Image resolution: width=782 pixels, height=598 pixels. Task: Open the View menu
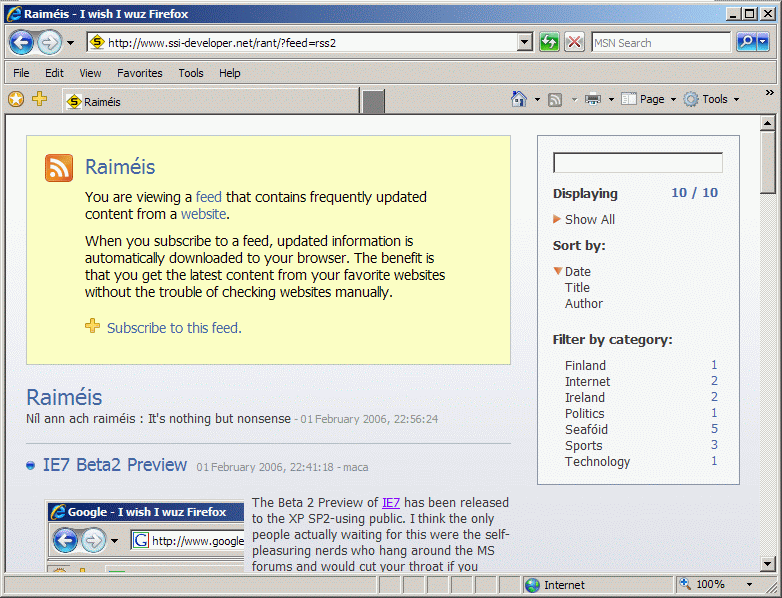click(90, 73)
